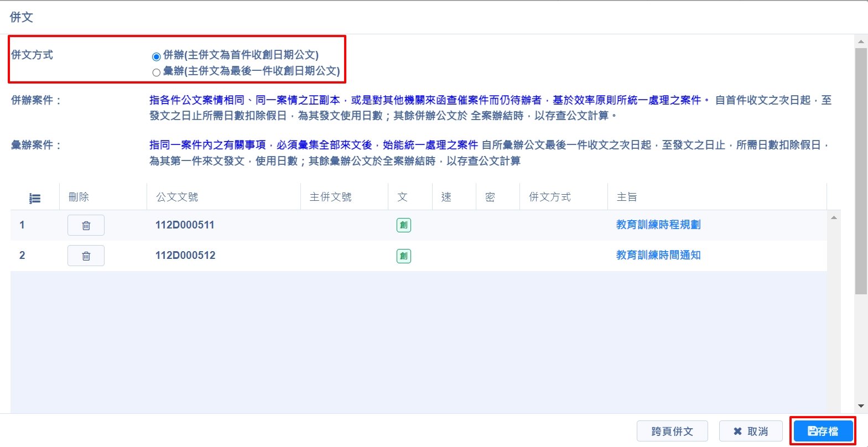Click document number 112D000511
The image size is (868, 447).
pyautogui.click(x=185, y=225)
